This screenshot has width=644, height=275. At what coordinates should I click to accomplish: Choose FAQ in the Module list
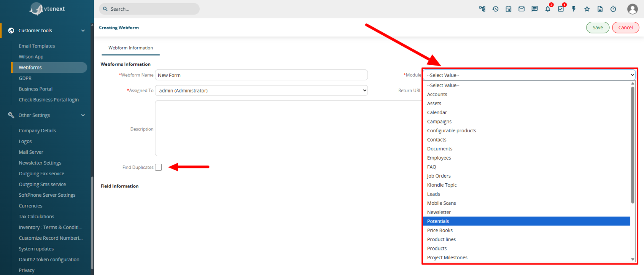(527, 167)
